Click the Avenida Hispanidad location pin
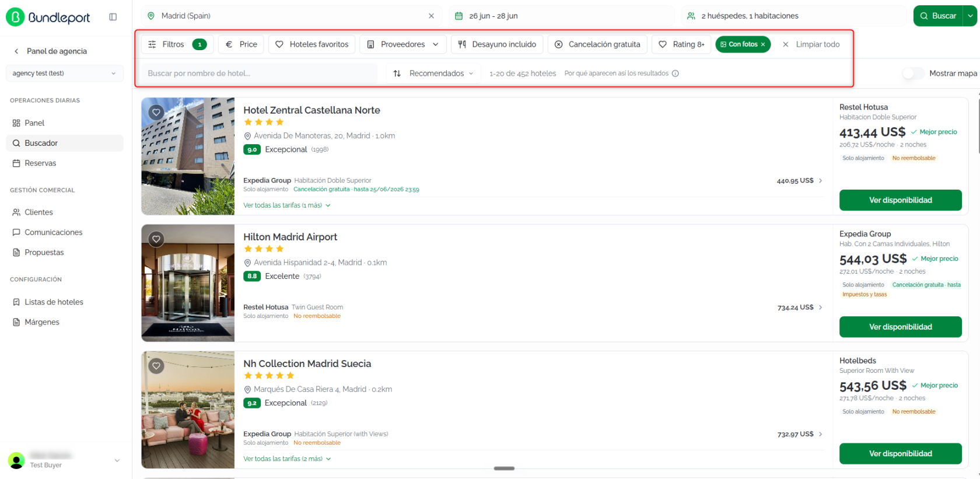 [x=247, y=263]
